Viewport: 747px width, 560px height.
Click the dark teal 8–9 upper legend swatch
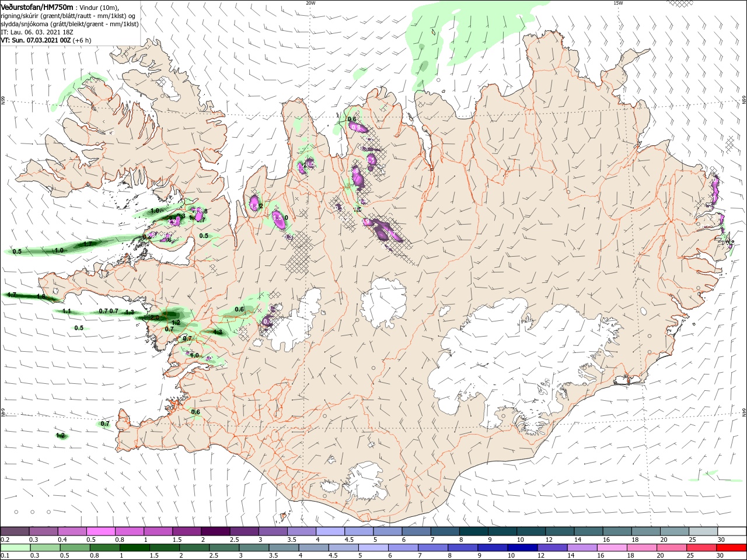(x=473, y=531)
